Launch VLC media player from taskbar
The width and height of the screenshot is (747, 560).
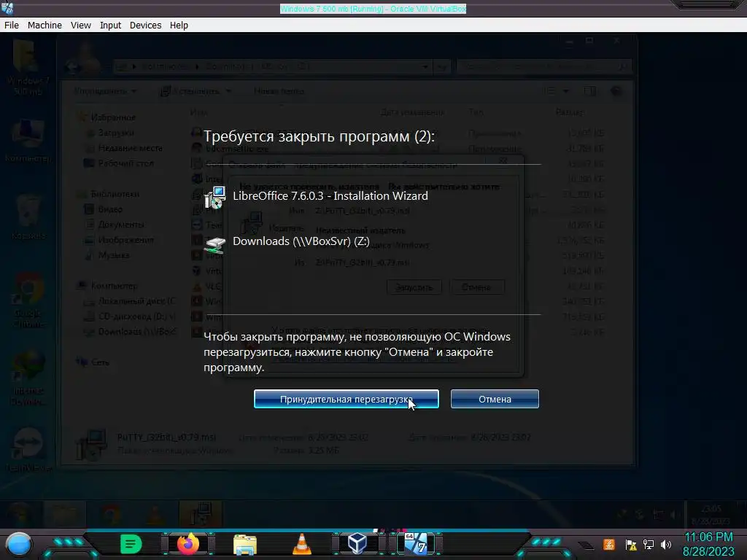tap(301, 544)
